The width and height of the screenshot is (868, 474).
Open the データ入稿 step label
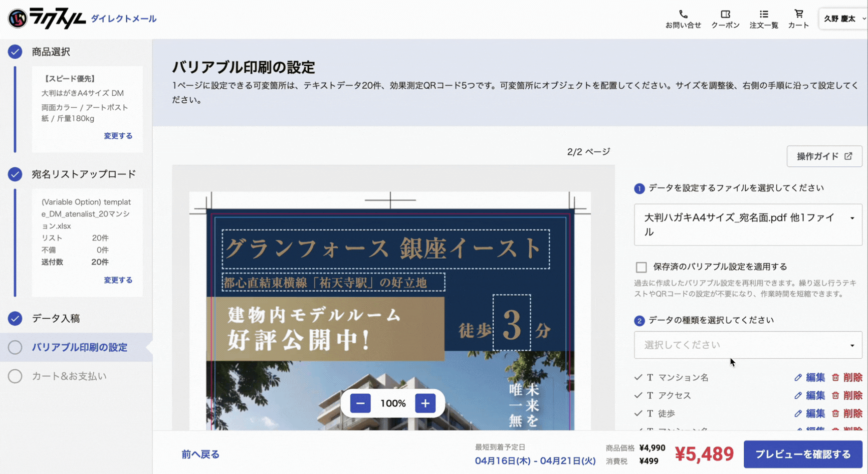(x=56, y=318)
